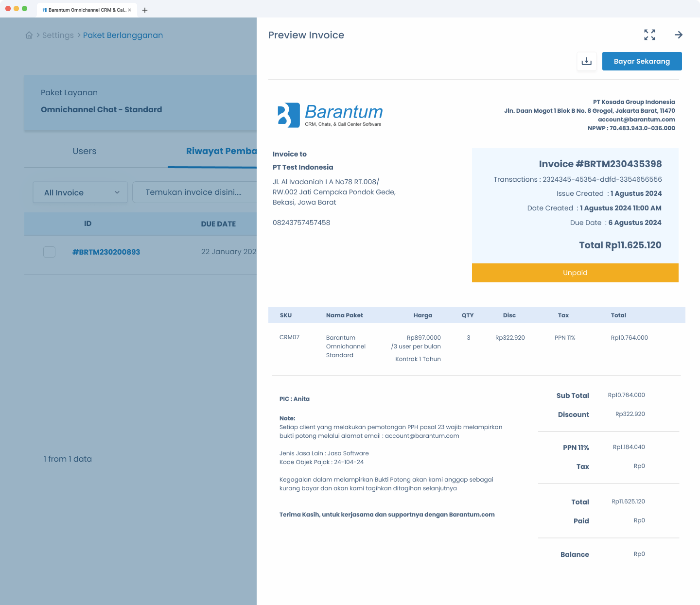Image resolution: width=700 pixels, height=605 pixels.
Task: Click the PPN 11% tax cell in row
Action: click(565, 338)
